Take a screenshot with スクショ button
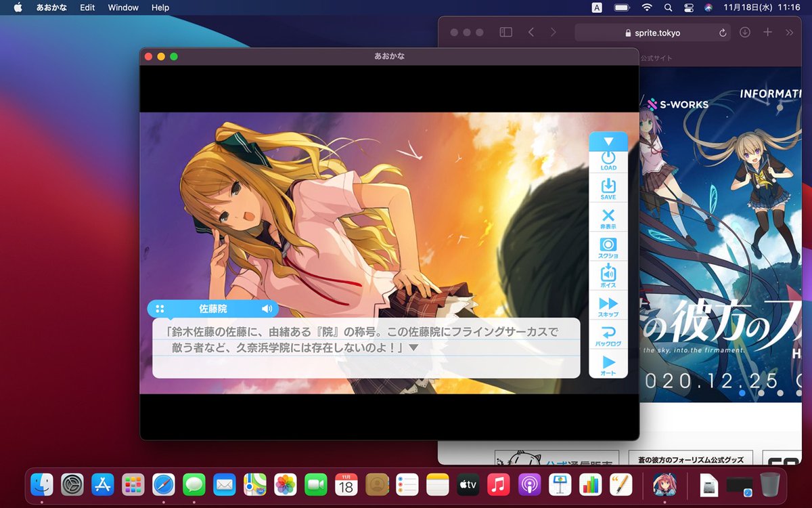Screen dimensions: 812x508 pos(608,248)
